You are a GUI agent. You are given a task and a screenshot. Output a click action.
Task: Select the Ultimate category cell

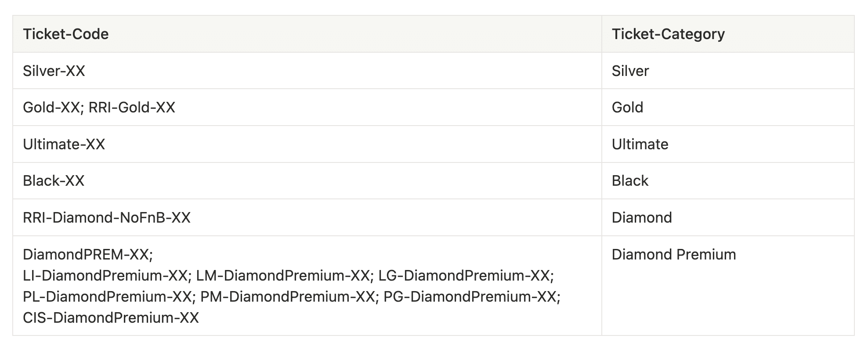point(640,144)
